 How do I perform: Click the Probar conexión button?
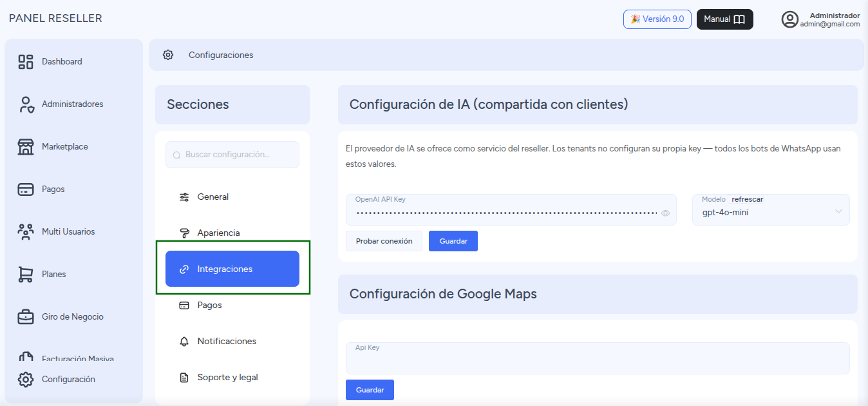pos(384,241)
